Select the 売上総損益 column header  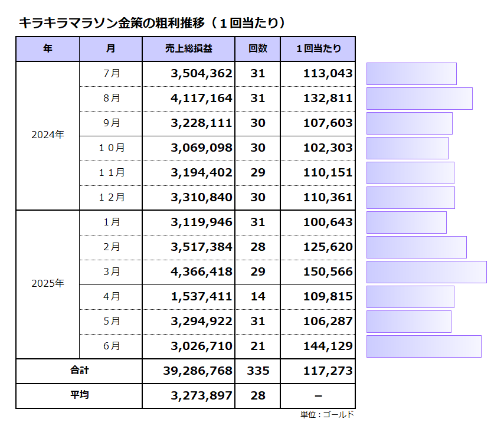188,49
